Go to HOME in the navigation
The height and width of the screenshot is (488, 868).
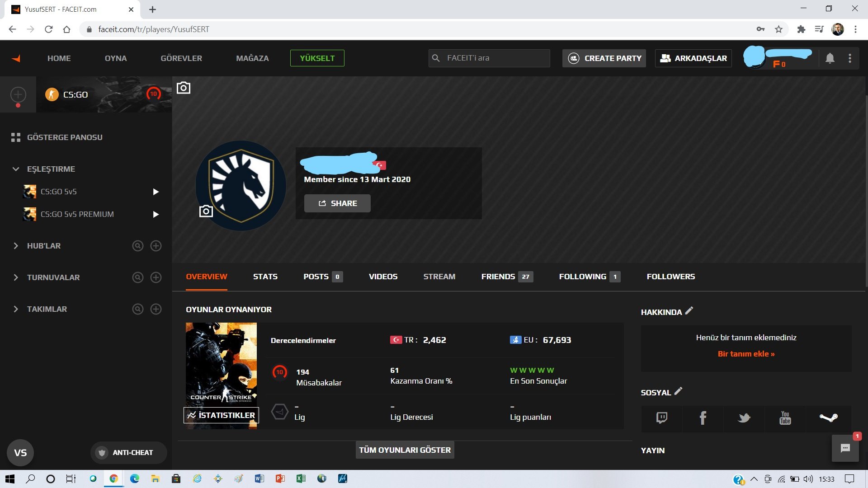[x=59, y=58]
